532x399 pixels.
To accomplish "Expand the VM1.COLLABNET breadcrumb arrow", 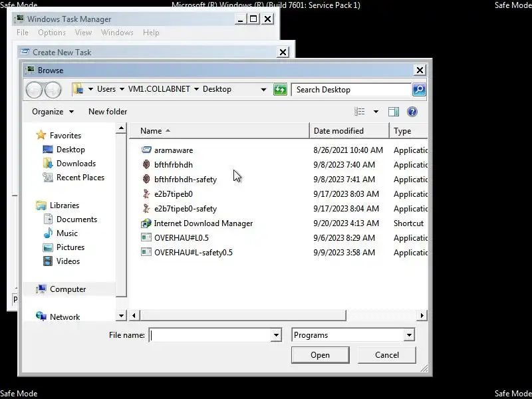I will click(x=196, y=89).
